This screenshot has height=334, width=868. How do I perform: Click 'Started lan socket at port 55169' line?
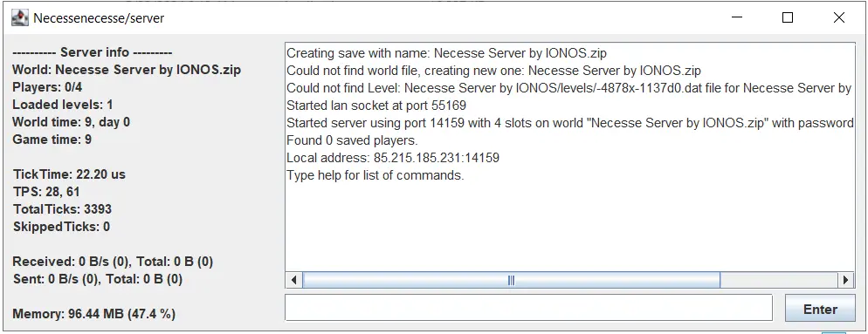(x=376, y=106)
